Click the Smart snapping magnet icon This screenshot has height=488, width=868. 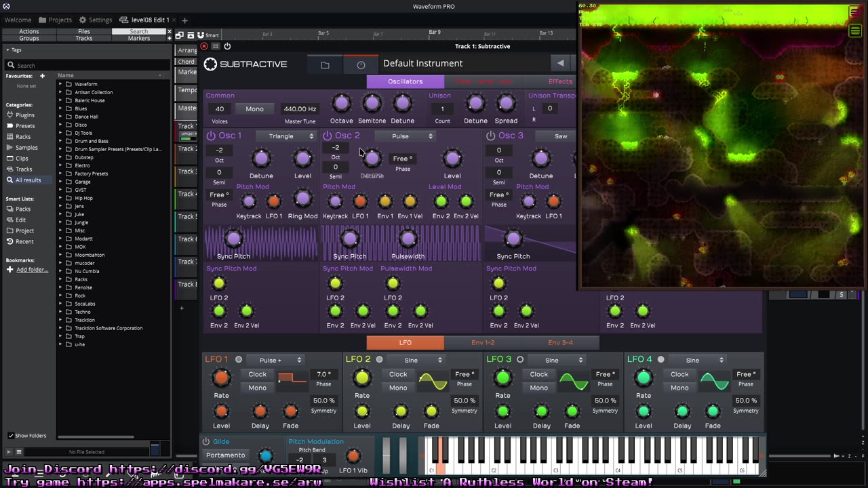[202, 35]
